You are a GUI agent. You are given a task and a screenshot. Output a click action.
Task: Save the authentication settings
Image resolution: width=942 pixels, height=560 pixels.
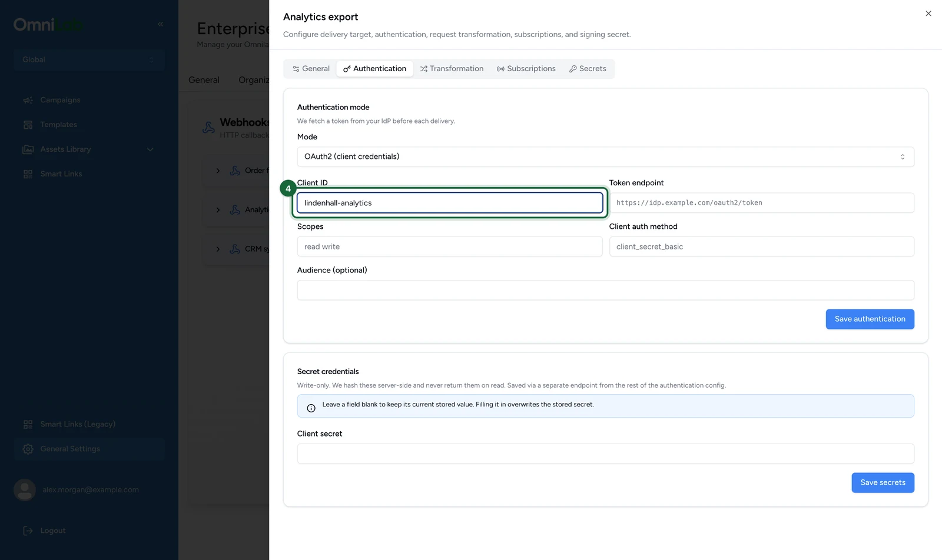pyautogui.click(x=870, y=319)
